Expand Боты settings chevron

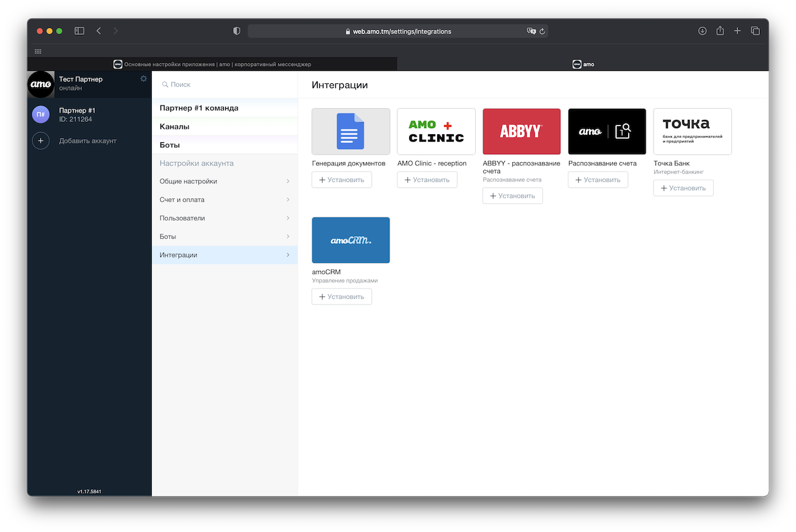pyautogui.click(x=288, y=237)
